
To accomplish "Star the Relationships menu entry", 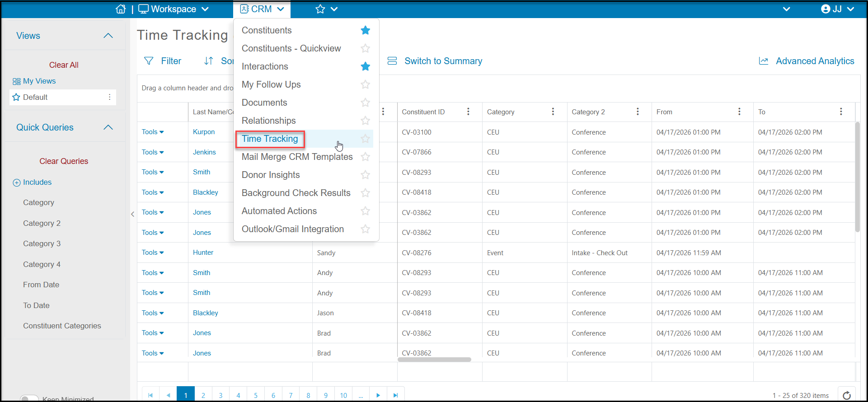I will (x=366, y=121).
